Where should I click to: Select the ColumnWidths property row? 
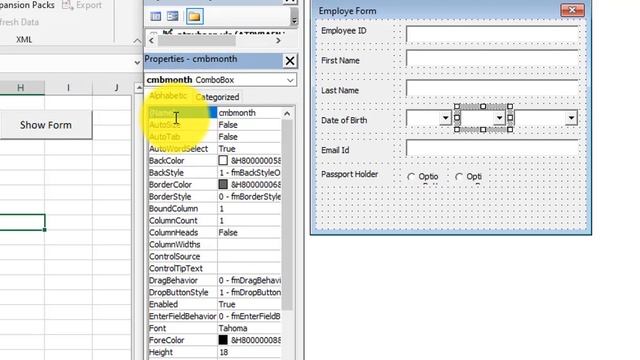[x=214, y=244]
